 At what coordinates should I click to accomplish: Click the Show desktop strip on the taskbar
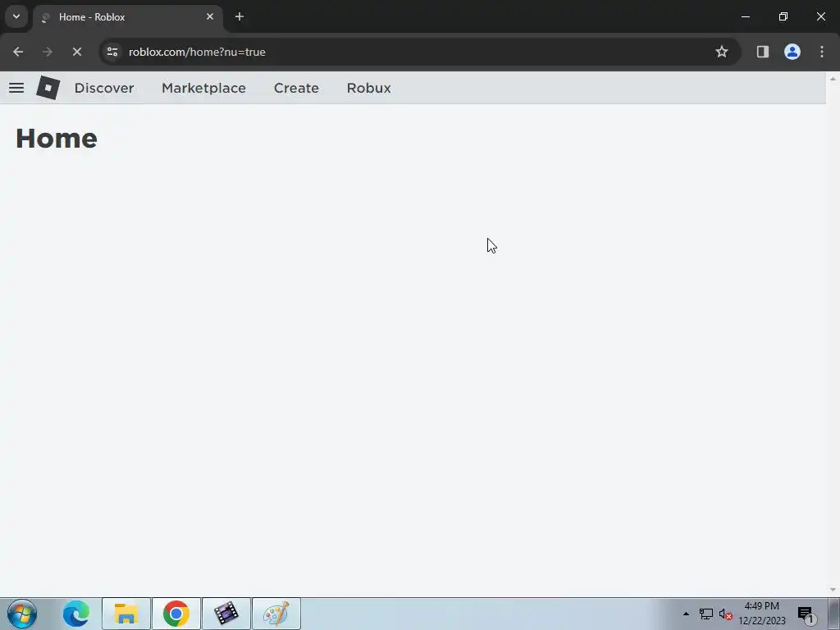[x=833, y=614]
